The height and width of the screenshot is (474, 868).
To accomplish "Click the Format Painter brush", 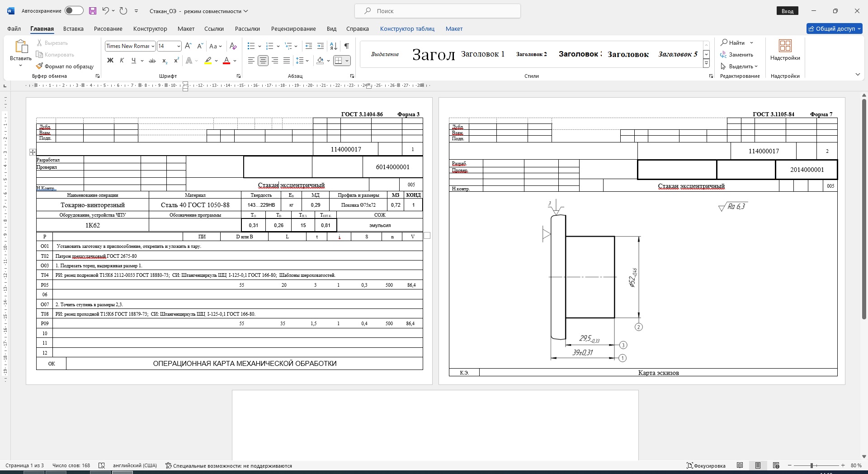I will 65,66.
